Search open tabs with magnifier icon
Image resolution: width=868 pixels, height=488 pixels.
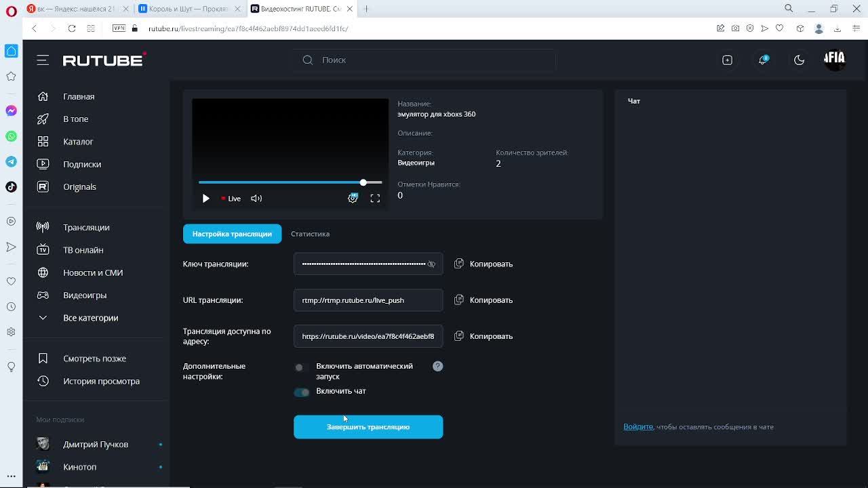(789, 9)
